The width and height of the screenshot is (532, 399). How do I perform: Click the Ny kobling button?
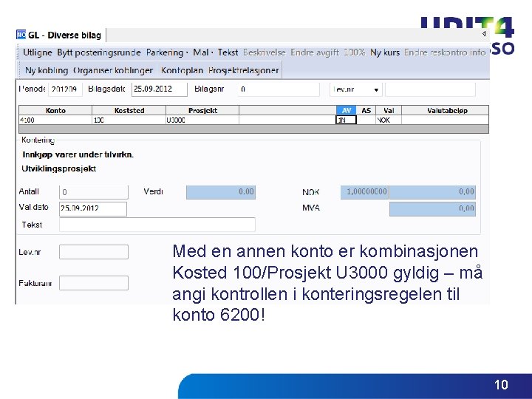(x=47, y=71)
